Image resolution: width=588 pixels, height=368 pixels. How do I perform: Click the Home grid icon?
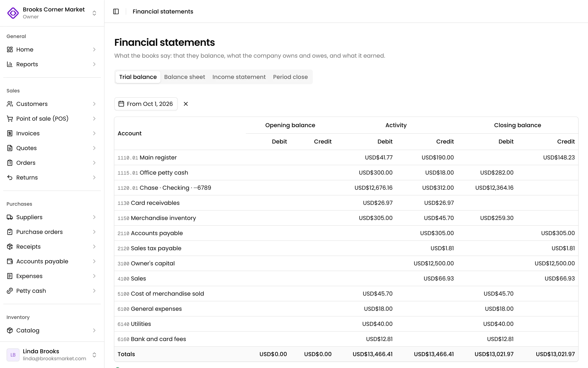(x=10, y=50)
